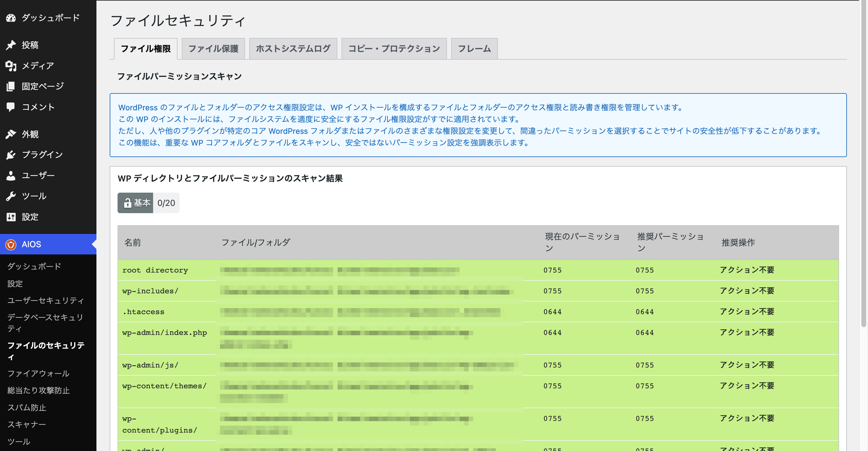Open AIOS submenu ダッシュボード
This screenshot has width=868, height=451.
tap(34, 266)
